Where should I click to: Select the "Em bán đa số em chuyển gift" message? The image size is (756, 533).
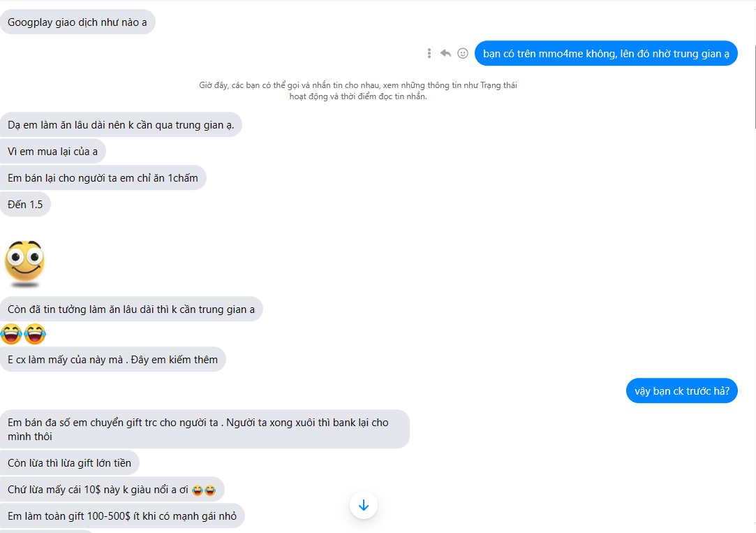click(204, 429)
